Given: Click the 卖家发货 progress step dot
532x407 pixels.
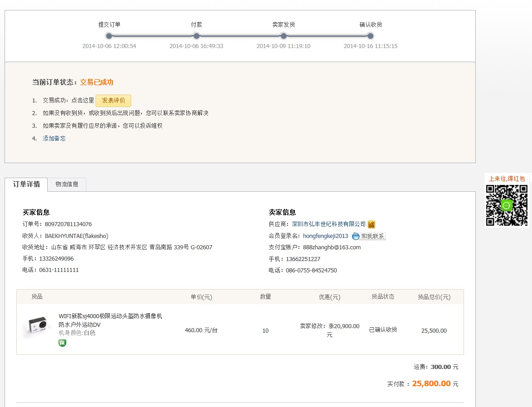Looking at the screenshot, I should pos(283,36).
